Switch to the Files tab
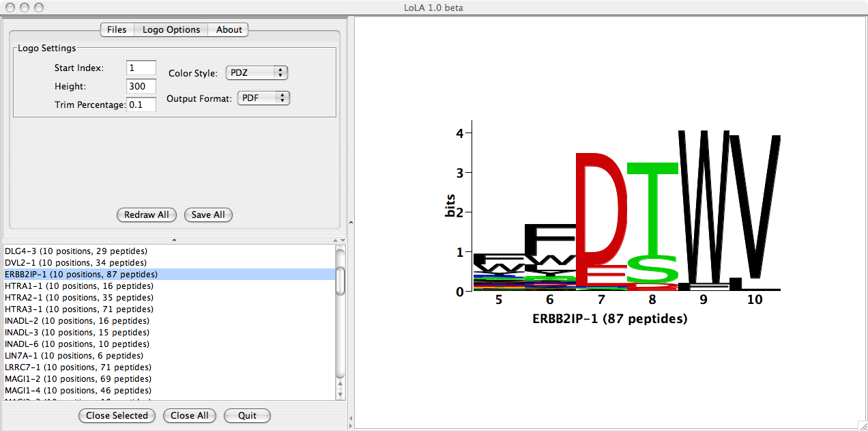 117,29
